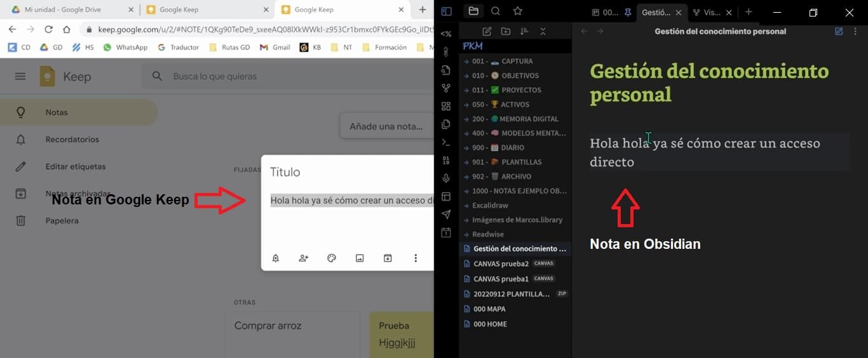This screenshot has width=868, height=358.
Task: Click the copy documents ribbon icon
Action: click(x=446, y=124)
